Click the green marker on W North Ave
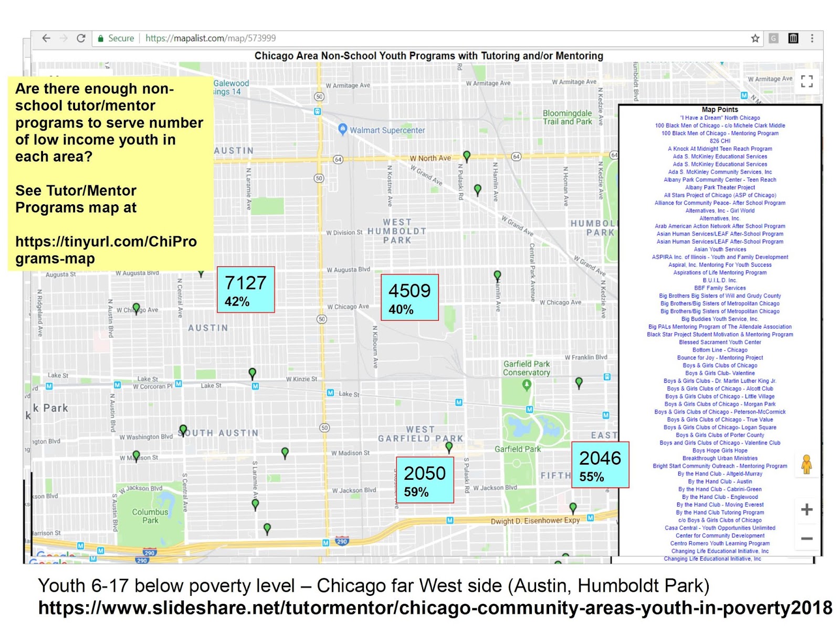The width and height of the screenshot is (840, 630). pyautogui.click(x=467, y=155)
